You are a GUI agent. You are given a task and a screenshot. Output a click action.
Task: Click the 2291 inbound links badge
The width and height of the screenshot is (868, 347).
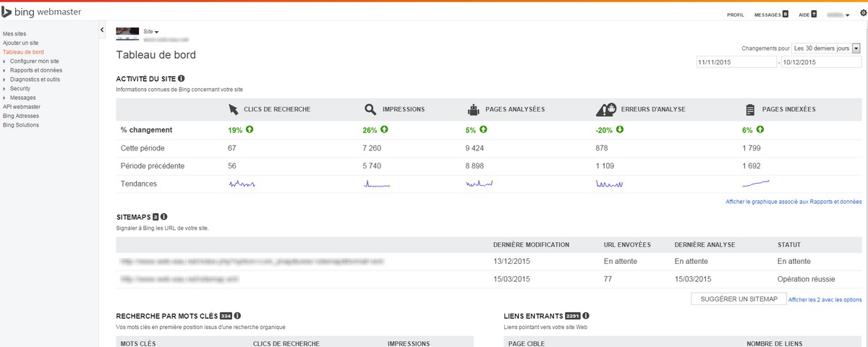pos(573,316)
